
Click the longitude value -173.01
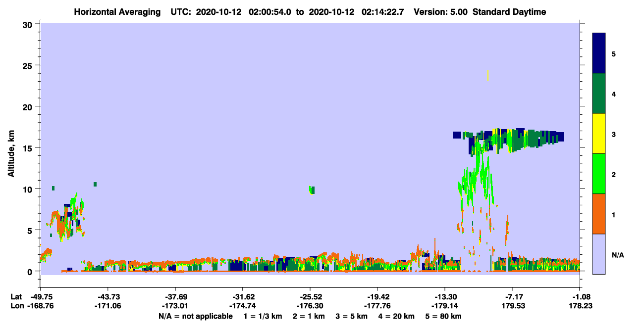pos(175,306)
